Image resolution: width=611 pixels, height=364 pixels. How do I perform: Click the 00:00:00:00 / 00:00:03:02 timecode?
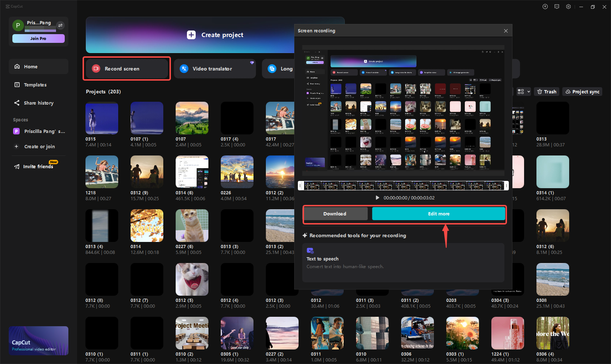point(409,198)
